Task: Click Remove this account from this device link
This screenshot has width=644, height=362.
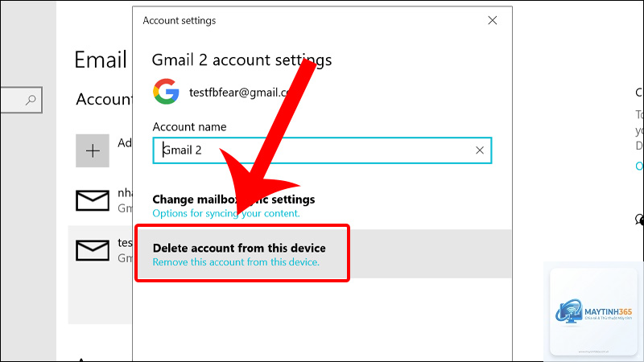Action: (x=236, y=262)
